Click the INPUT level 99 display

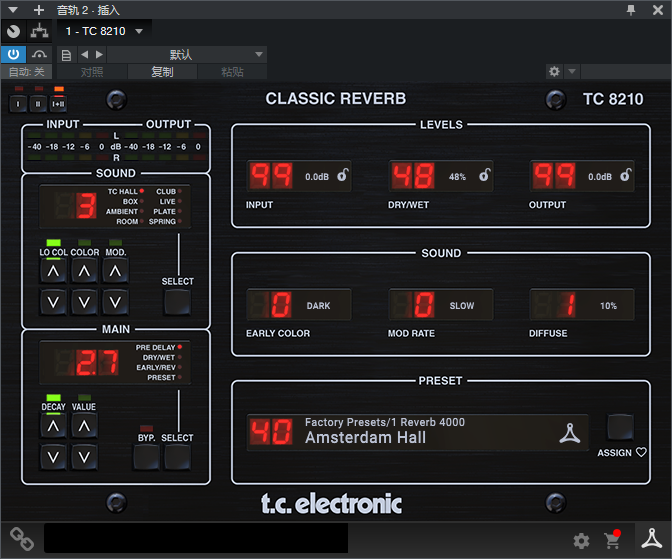click(x=271, y=176)
